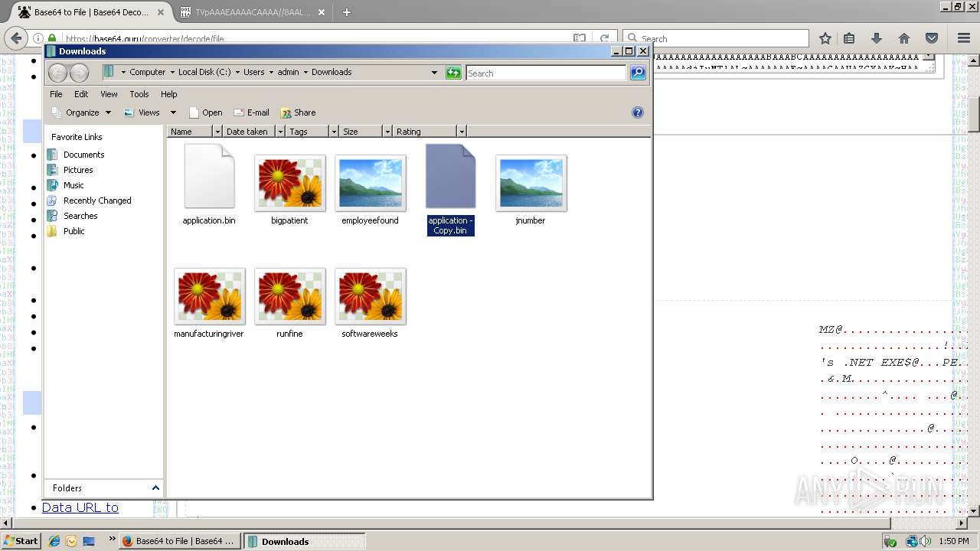Click the search magnifier button in Downloads window

(638, 73)
